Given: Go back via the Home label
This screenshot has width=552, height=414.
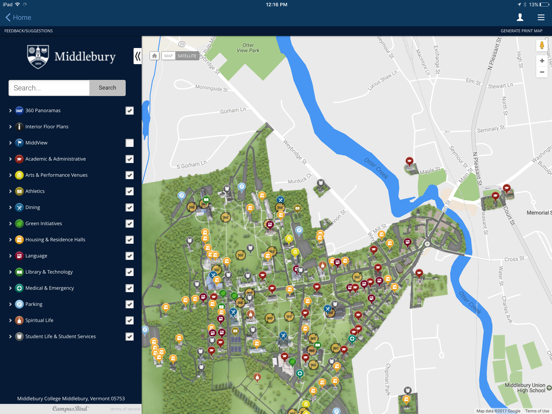Looking at the screenshot, I should [x=22, y=17].
